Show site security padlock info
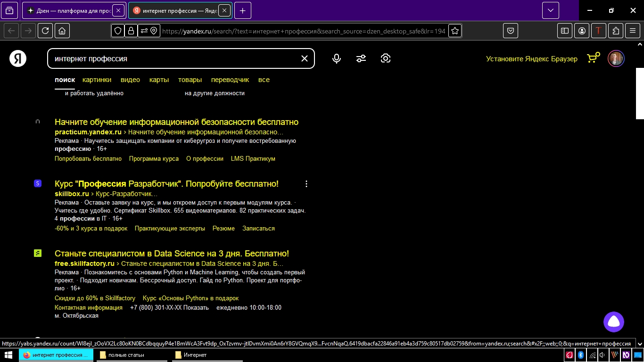 [131, 31]
